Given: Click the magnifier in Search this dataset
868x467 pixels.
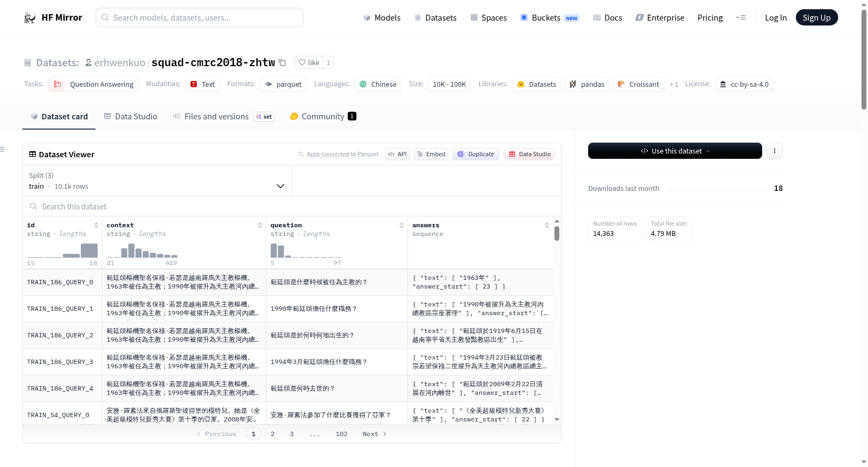Looking at the screenshot, I should tap(34, 206).
